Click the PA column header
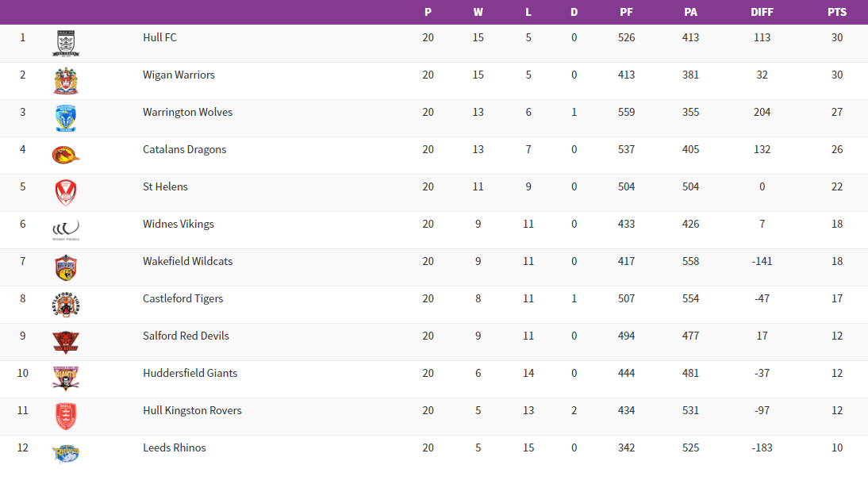 (x=690, y=12)
